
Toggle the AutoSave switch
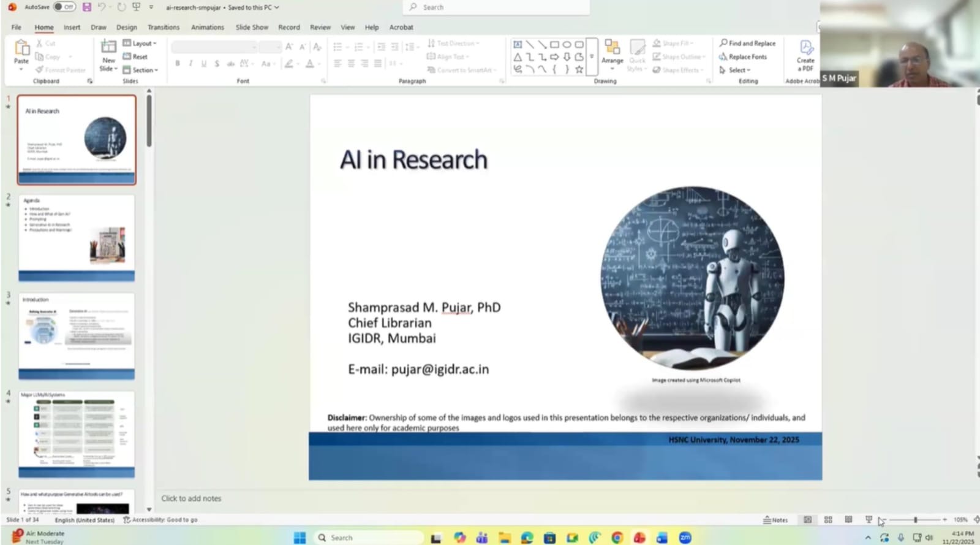point(64,7)
